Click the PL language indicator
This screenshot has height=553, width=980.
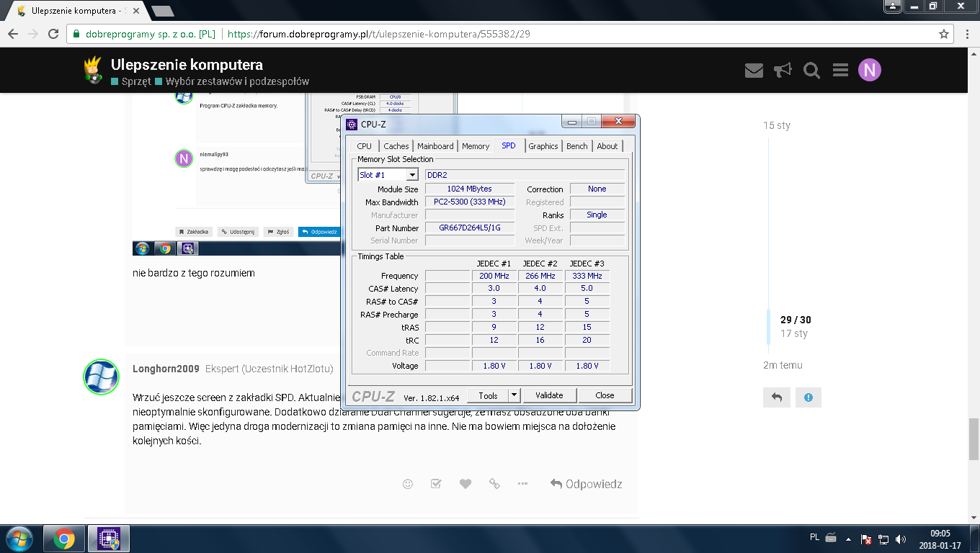tap(814, 537)
